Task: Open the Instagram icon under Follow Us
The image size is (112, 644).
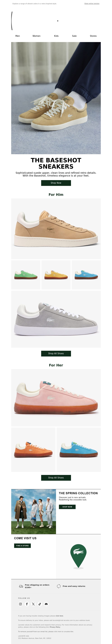Action: pos(20,604)
